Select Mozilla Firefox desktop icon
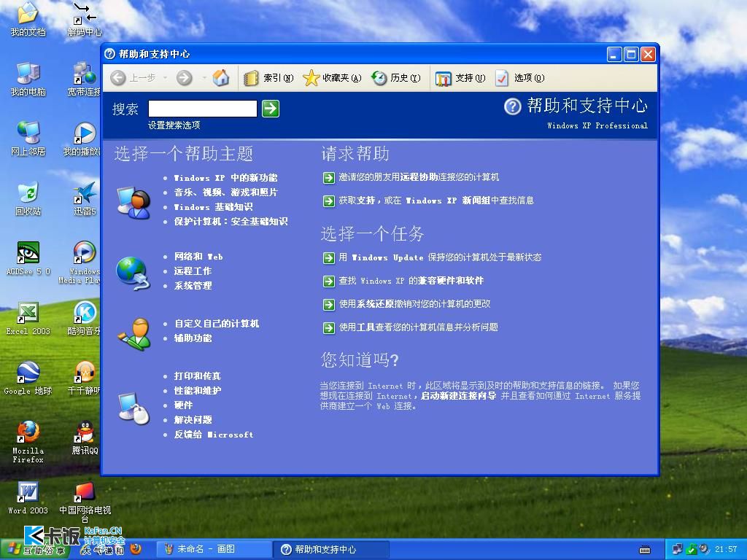747x560 pixels. (x=28, y=443)
